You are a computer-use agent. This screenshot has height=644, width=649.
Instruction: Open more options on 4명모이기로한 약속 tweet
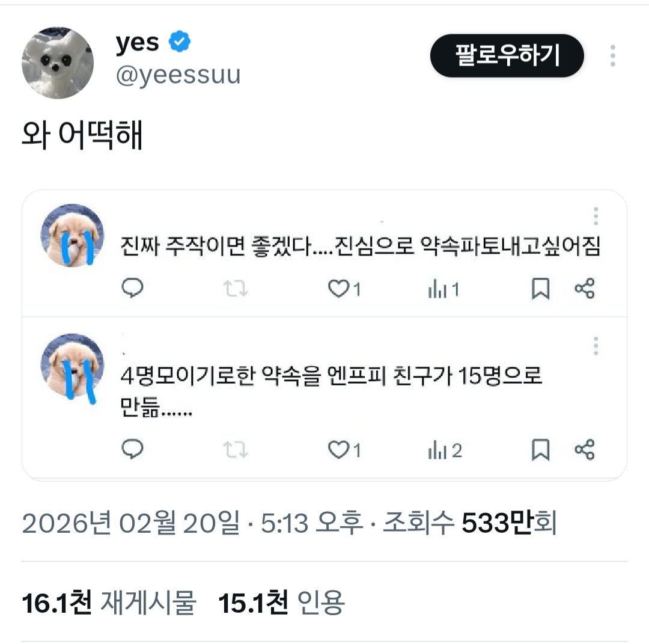coord(596,346)
